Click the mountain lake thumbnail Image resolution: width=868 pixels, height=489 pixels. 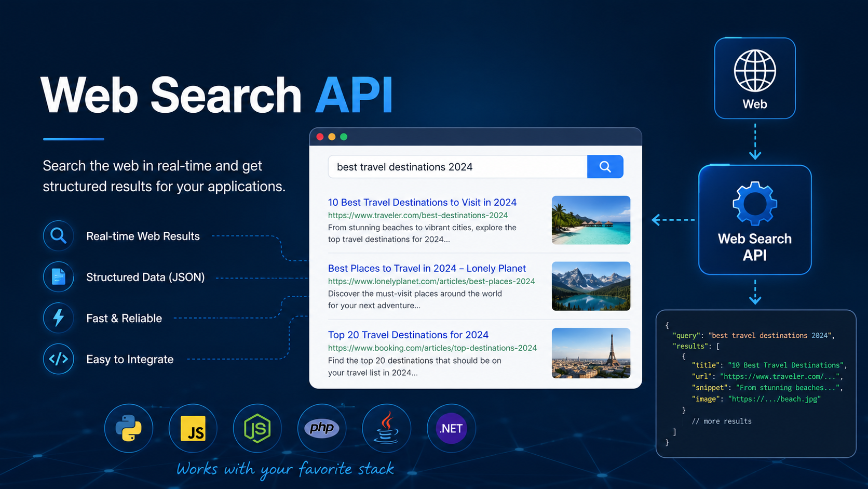click(591, 286)
